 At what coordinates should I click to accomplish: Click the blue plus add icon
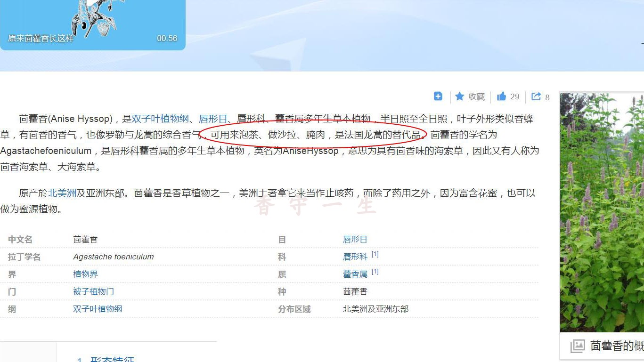(x=438, y=96)
